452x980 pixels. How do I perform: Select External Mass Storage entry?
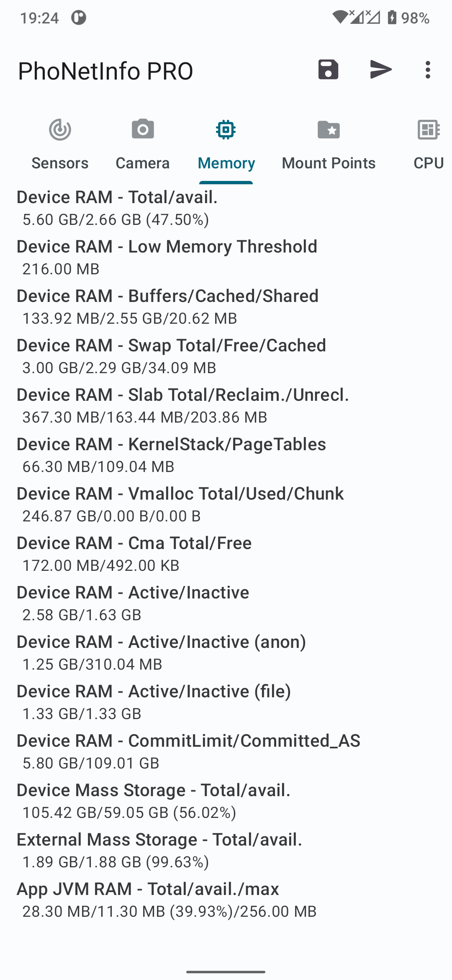(x=226, y=851)
